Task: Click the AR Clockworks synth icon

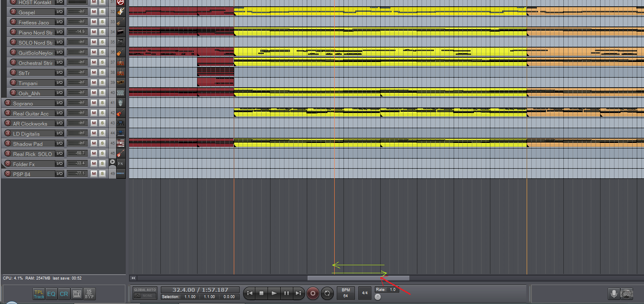Action: click(x=121, y=123)
